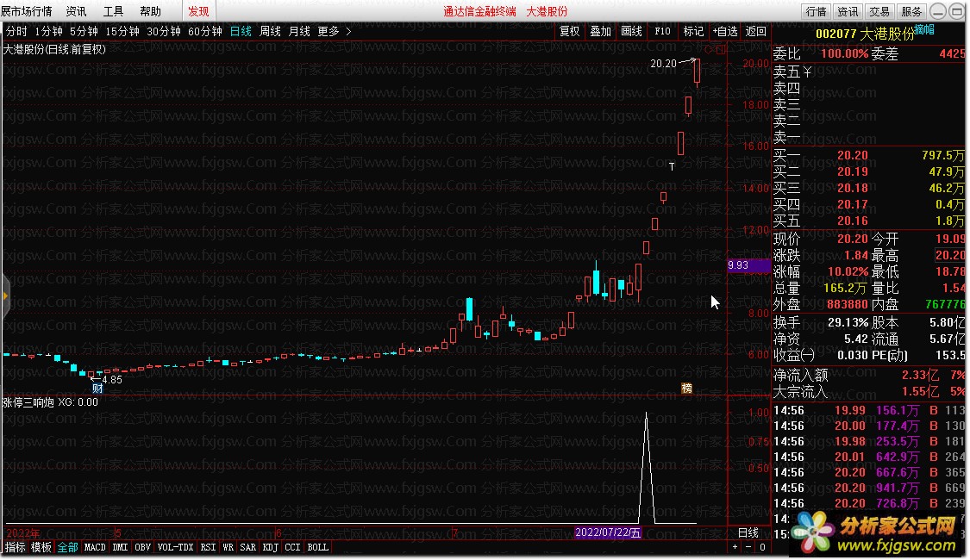The image size is (970, 560).
Task: Click the diamond icon at chart top-right
Action: [x=709, y=50]
